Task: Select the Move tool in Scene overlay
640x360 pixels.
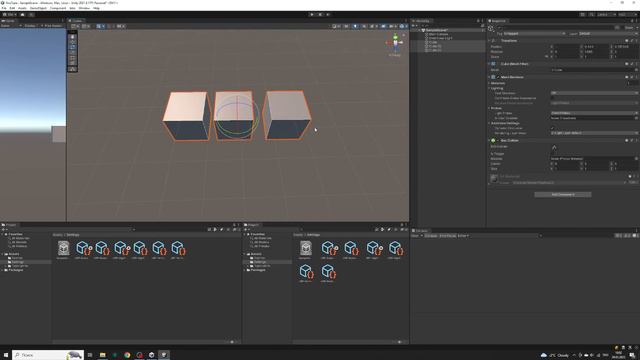Action: [x=73, y=42]
